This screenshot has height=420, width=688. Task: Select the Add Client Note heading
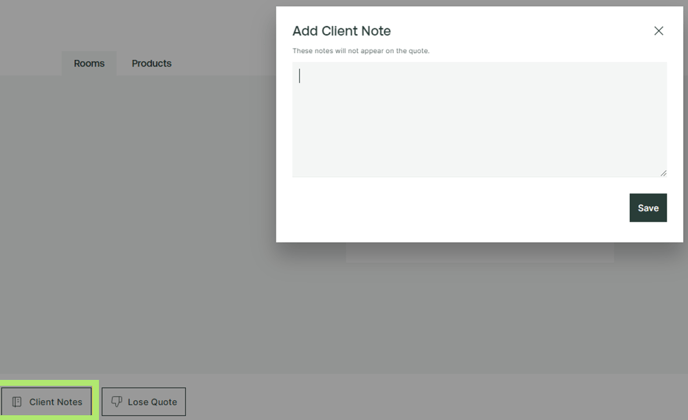(x=341, y=31)
